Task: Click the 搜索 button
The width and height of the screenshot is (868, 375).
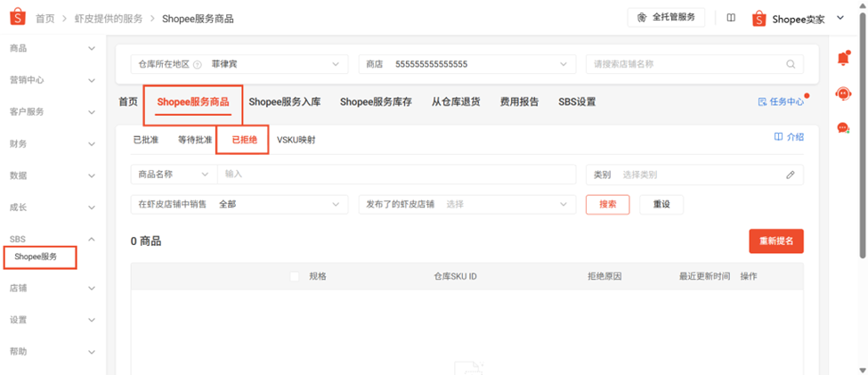Action: click(608, 204)
